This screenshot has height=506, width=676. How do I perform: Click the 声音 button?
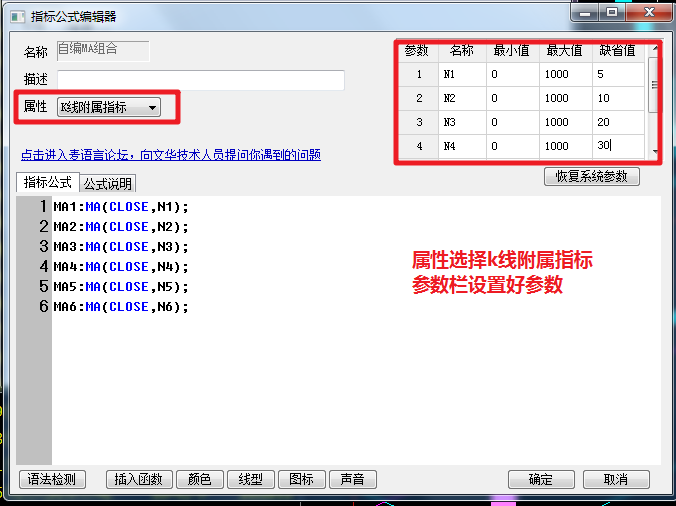pos(352,479)
